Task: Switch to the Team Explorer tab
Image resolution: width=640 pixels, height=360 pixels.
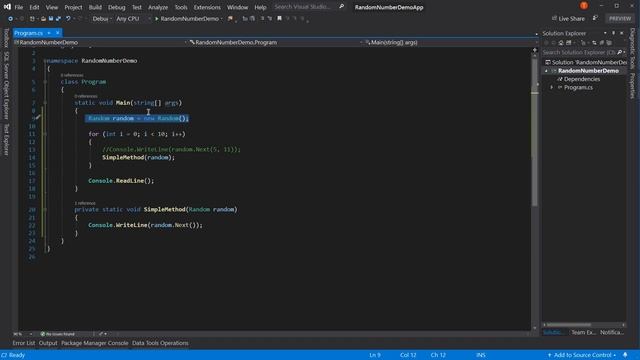Action: click(583, 332)
